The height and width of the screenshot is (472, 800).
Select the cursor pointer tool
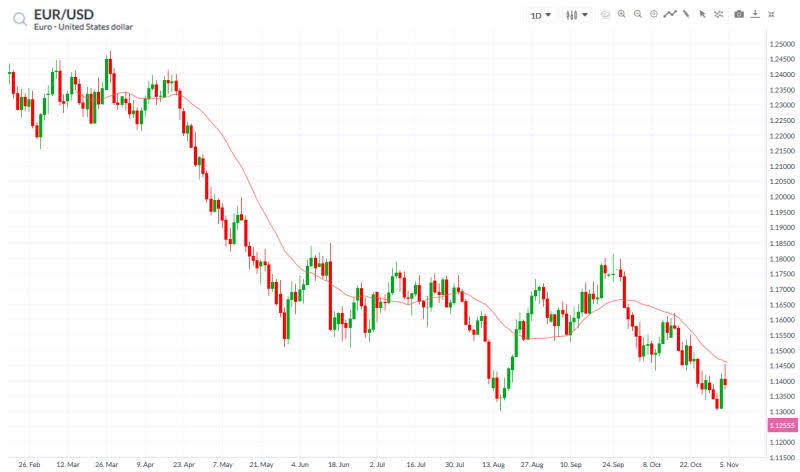point(702,15)
